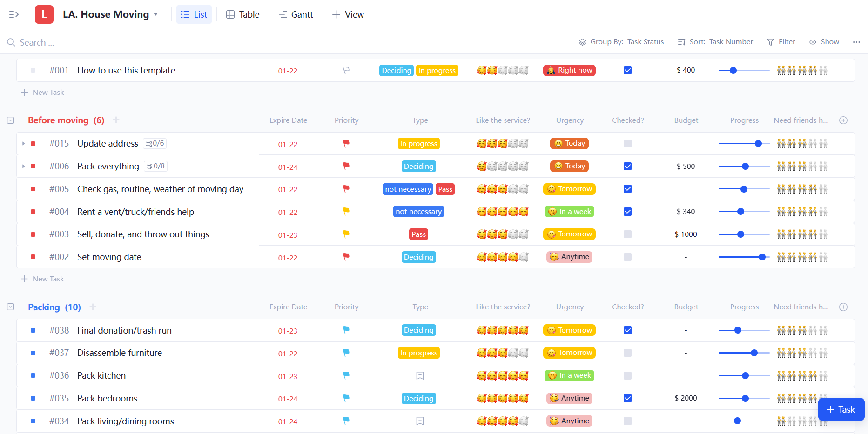Enable the Checked box on Set moving date
The image size is (868, 434).
(x=627, y=257)
